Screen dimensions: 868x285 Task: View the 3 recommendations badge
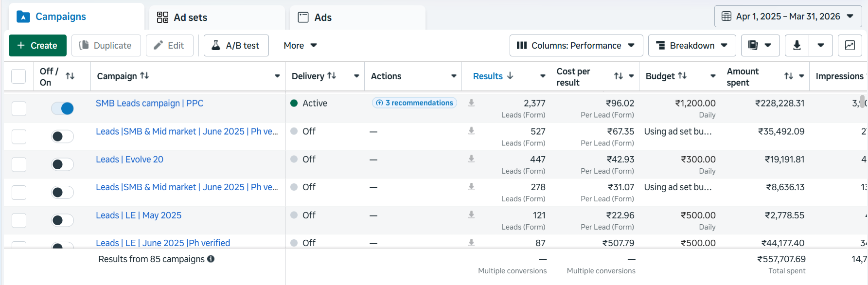[x=414, y=103]
